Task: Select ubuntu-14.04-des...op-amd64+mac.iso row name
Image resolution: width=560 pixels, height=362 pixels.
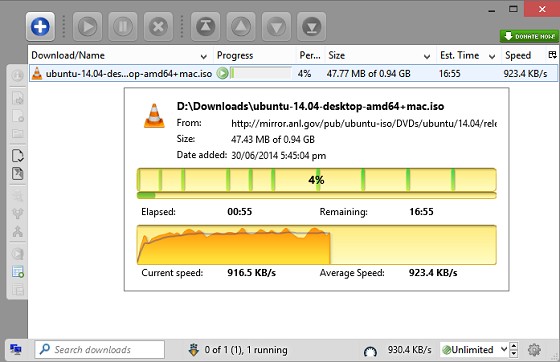Action: coord(129,74)
